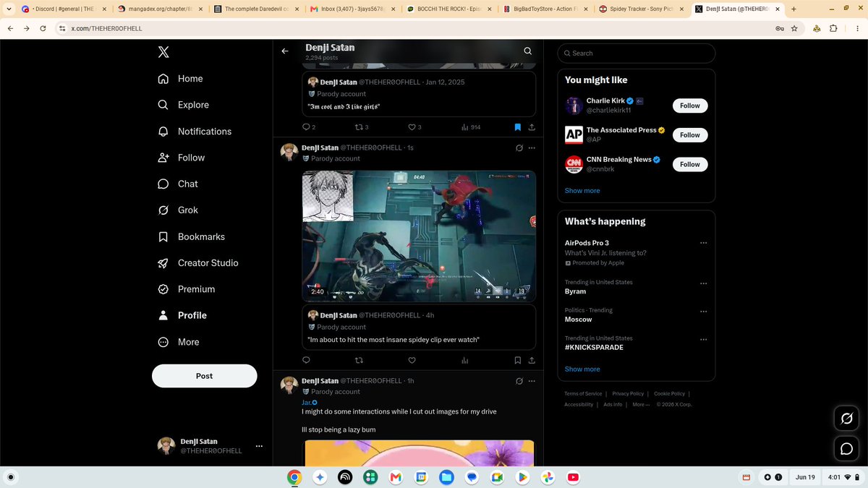Image resolution: width=868 pixels, height=488 pixels.
Task: Open the Follow page in sidebar
Action: 181,158
